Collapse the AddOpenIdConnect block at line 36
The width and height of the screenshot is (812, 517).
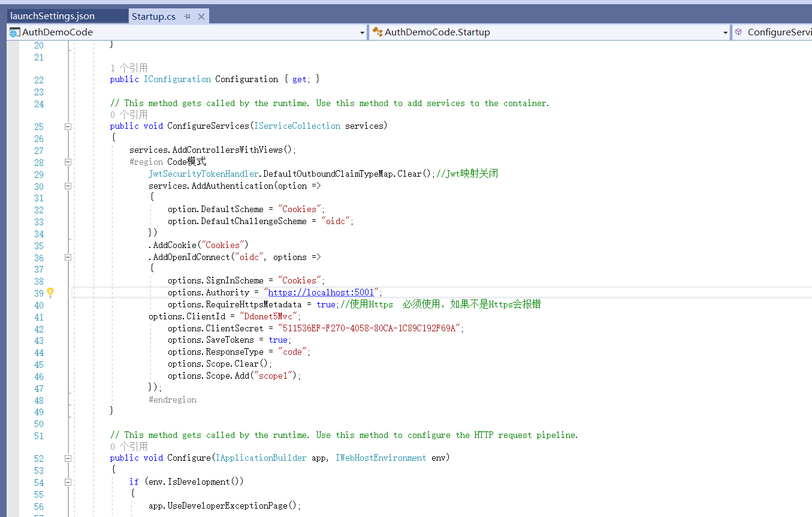68,257
